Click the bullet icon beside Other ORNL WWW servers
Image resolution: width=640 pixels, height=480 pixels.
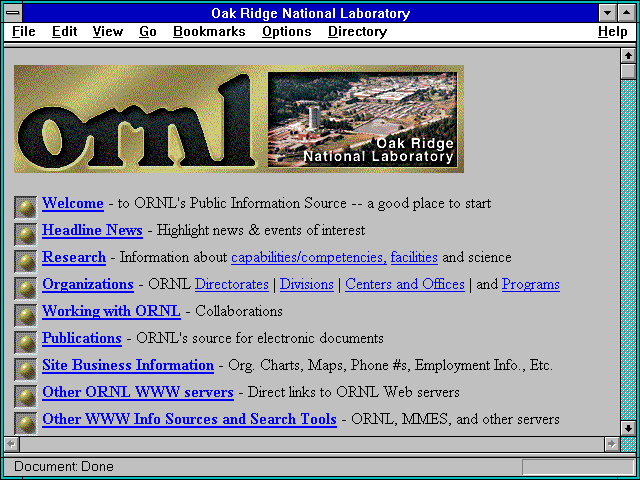[25, 396]
